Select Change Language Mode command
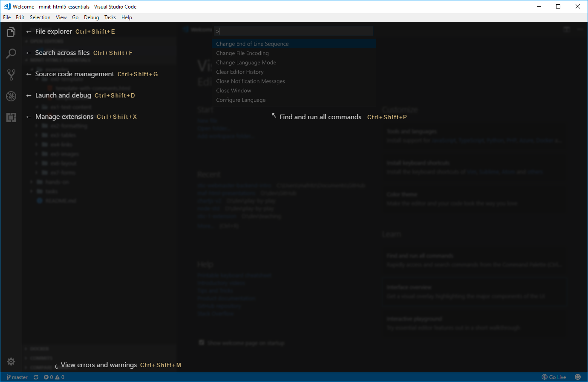 click(x=294, y=63)
